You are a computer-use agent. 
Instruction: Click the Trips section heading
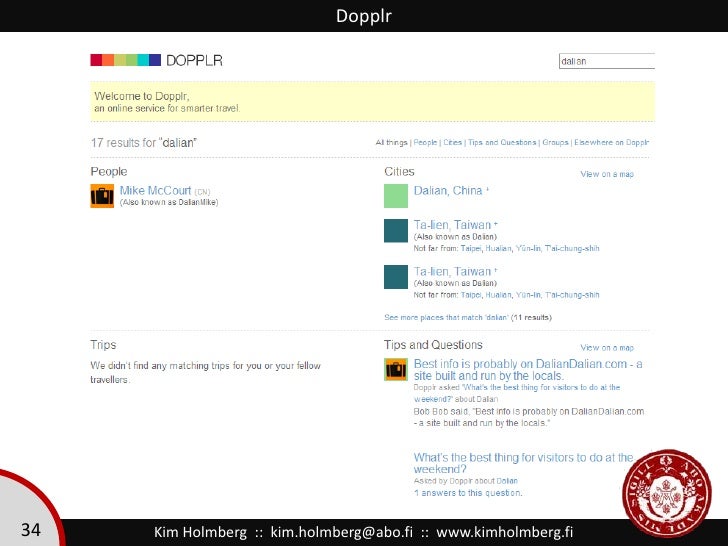coord(103,344)
